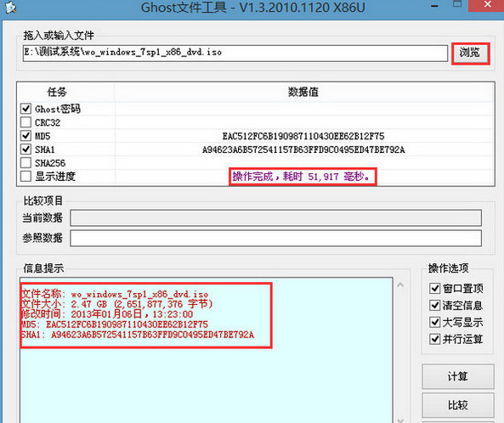The width and height of the screenshot is (504, 423).
Task: Toggle the MD5 checkbox
Action: point(25,136)
